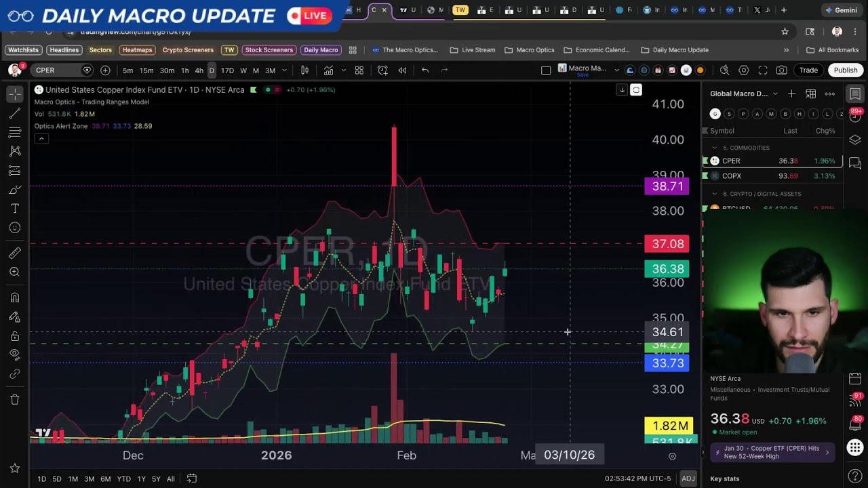The image size is (868, 488).
Task: Click the Trade button
Action: click(808, 70)
